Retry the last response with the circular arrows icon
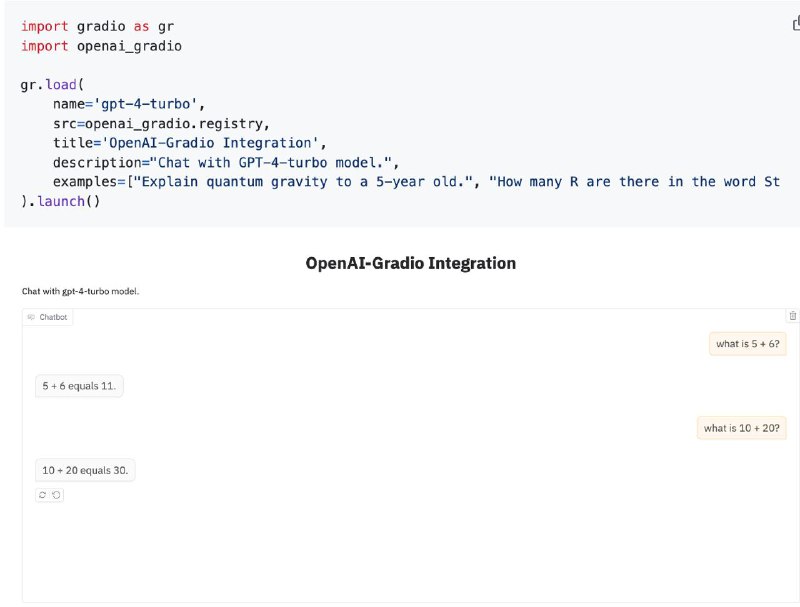The height and width of the screenshot is (607, 800). tap(42, 495)
